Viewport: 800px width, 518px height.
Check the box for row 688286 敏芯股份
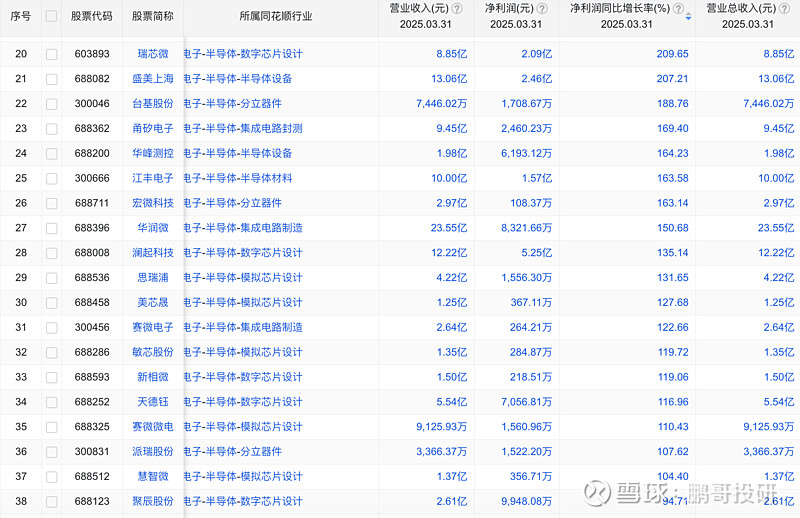tap(52, 353)
